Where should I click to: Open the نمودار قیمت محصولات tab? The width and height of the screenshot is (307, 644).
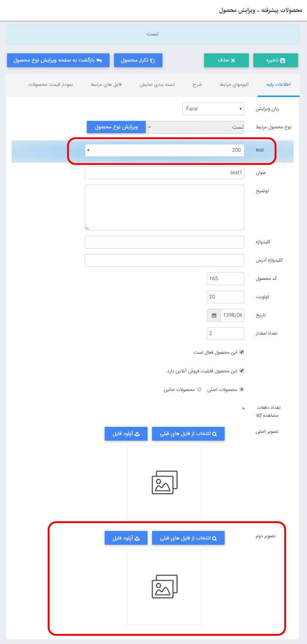tap(51, 85)
